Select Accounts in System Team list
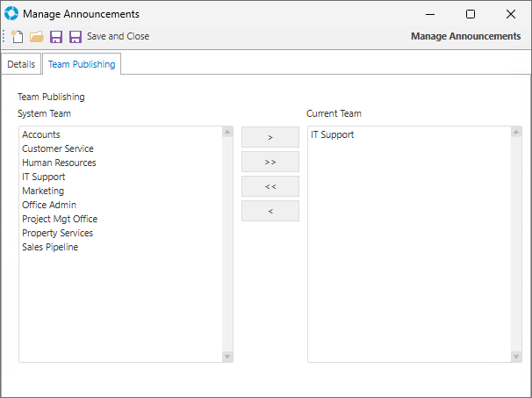Screen dimensions: 532x398 41,134
